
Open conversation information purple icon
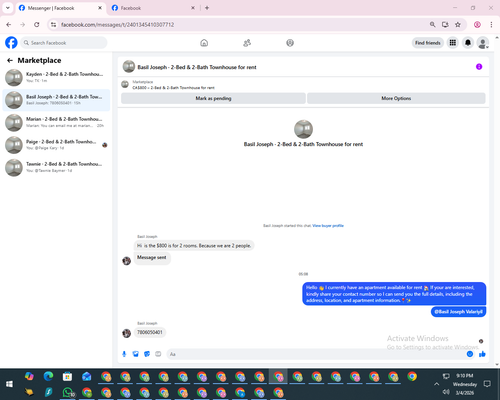(479, 67)
